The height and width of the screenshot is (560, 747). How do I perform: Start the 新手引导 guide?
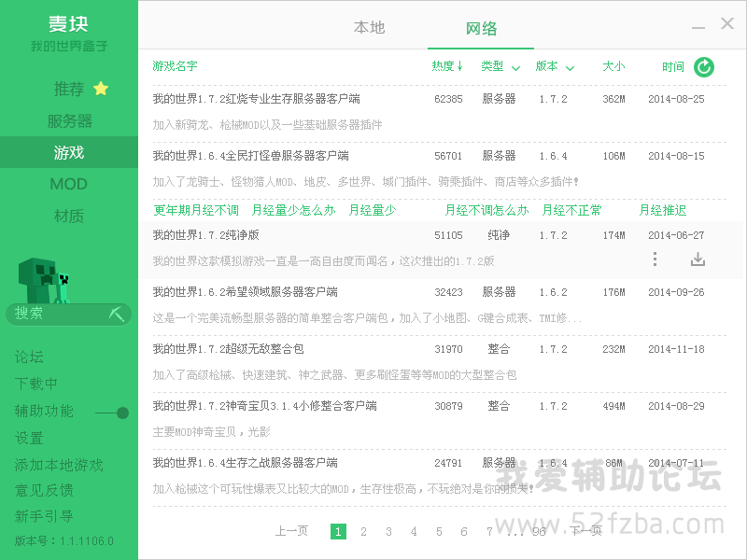tap(44, 516)
